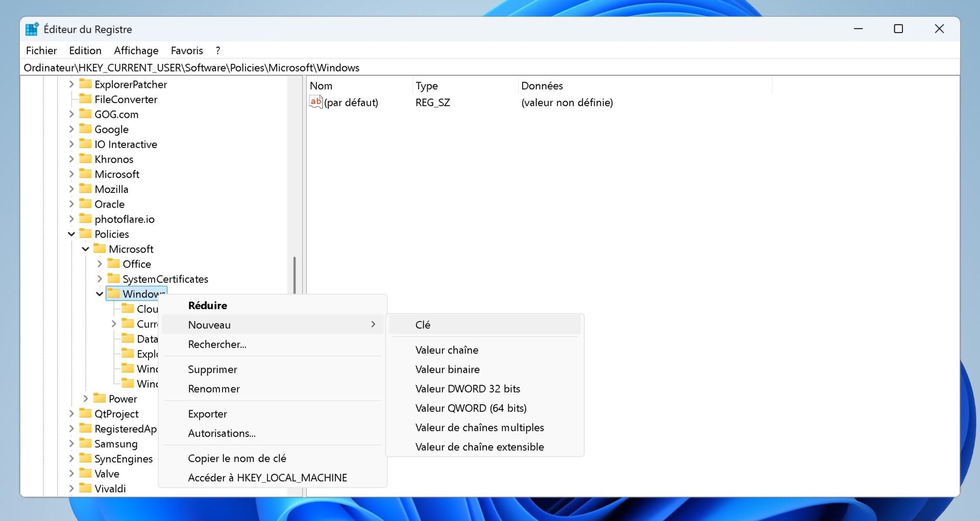
Task: Choose Réduire in the context menu
Action: pos(273,305)
